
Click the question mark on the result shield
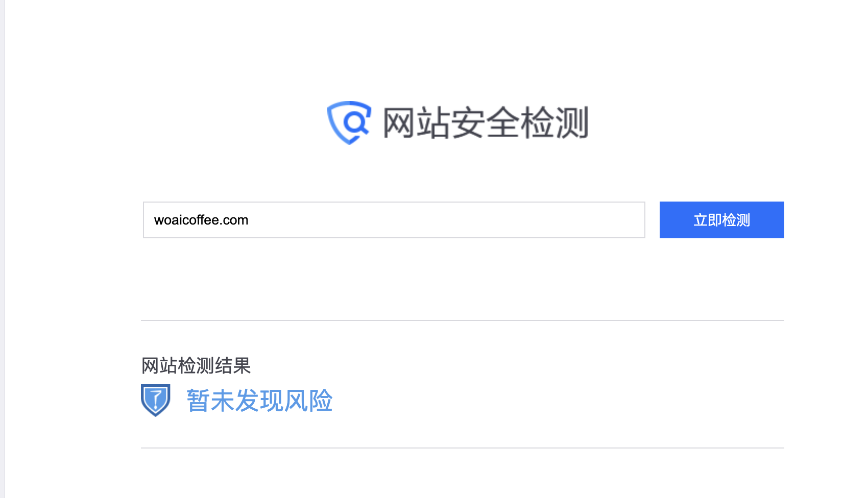click(x=156, y=399)
